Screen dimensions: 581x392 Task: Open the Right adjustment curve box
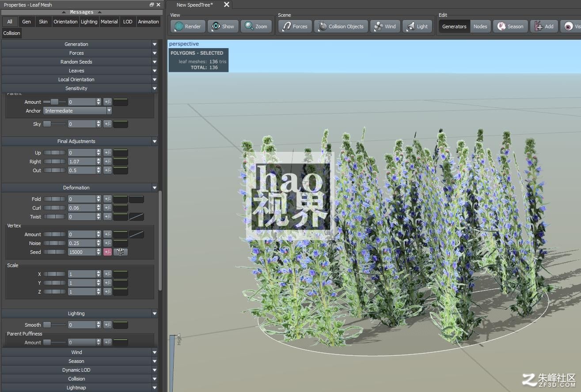click(121, 162)
